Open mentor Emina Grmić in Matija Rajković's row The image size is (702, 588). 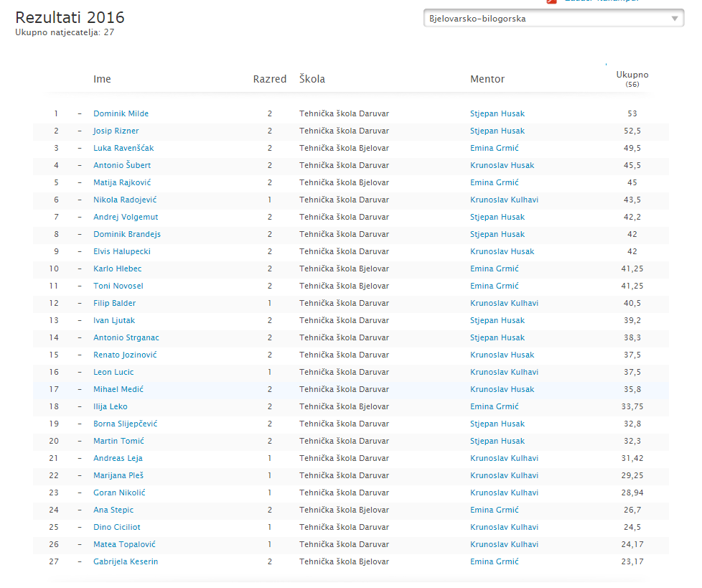coord(495,182)
